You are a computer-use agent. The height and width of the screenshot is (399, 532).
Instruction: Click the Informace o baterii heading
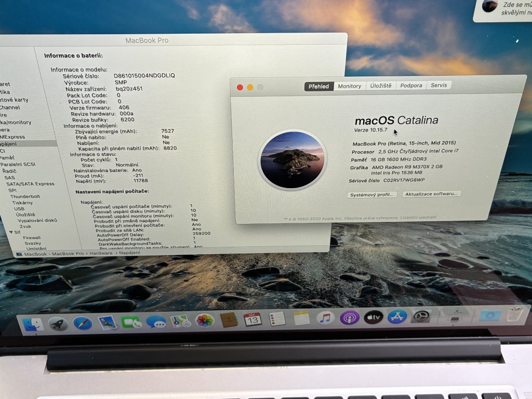73,56
